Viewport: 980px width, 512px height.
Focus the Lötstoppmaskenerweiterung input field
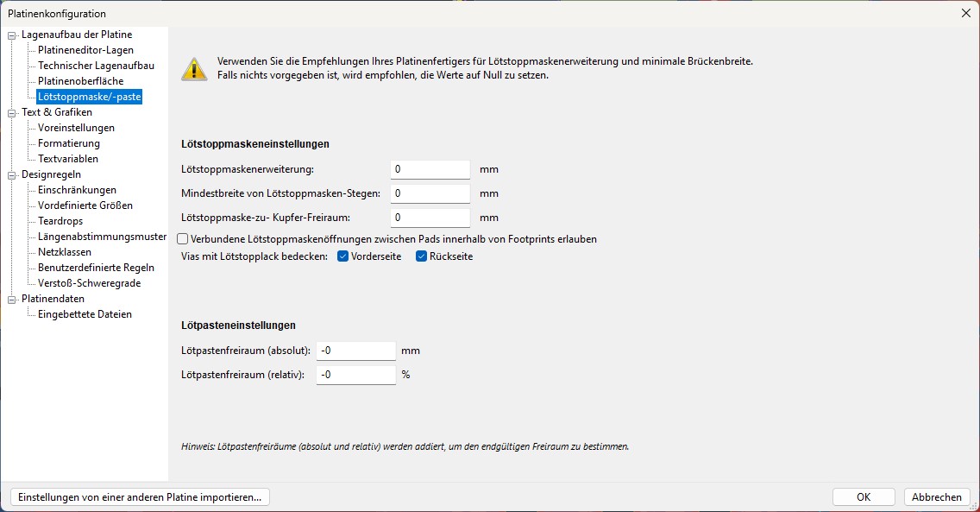click(430, 169)
